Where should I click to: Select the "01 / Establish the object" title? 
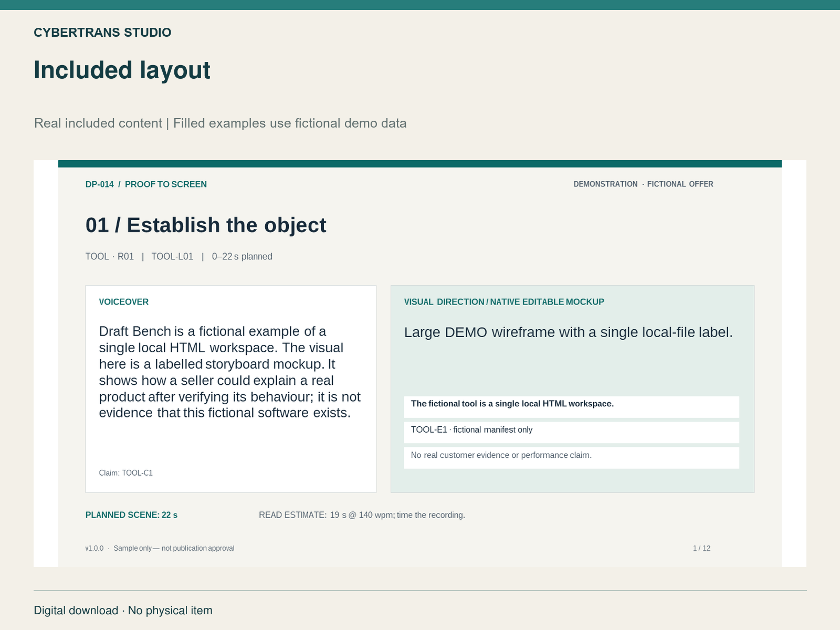[x=206, y=225]
